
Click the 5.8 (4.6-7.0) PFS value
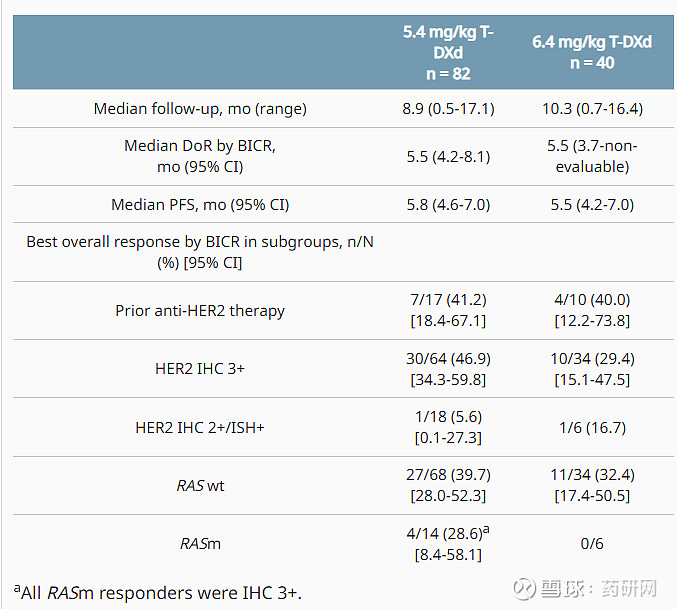[x=448, y=204]
